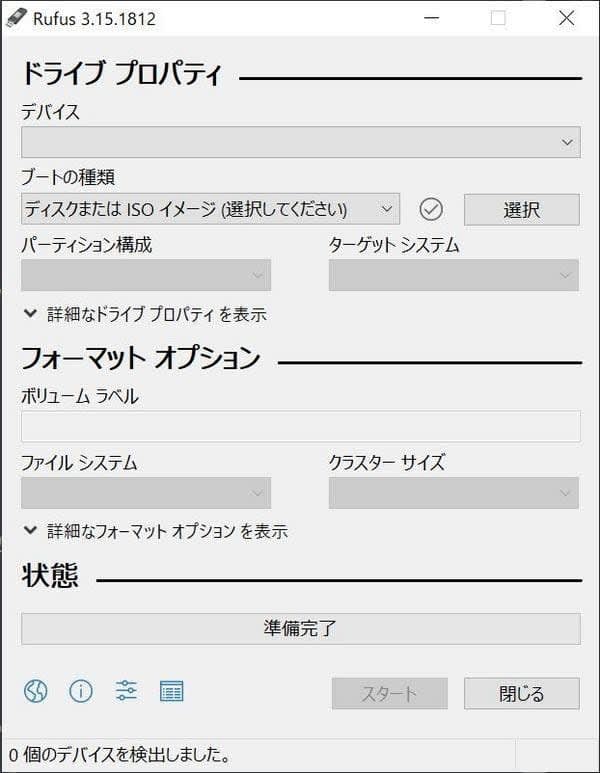Click the 選択 button
This screenshot has width=600, height=773.
pos(522,210)
